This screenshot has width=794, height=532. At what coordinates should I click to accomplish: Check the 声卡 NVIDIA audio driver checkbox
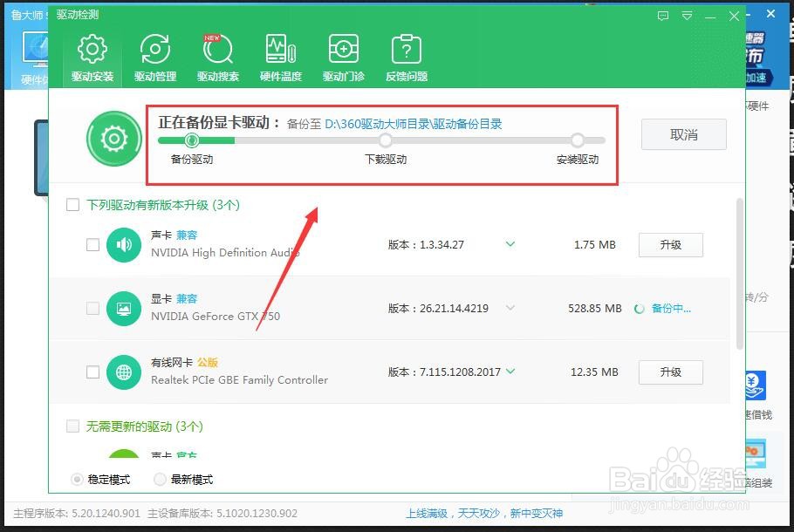[x=92, y=245]
